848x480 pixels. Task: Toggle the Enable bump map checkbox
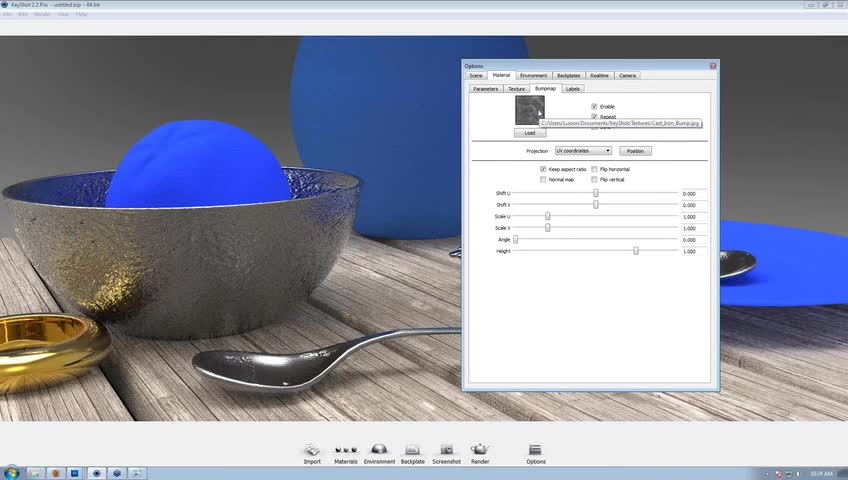(594, 106)
